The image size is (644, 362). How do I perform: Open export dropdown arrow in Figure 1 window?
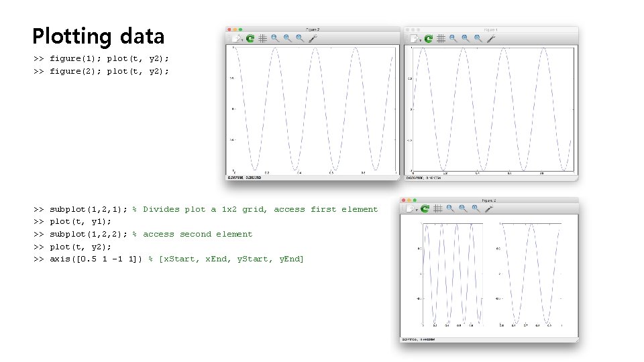click(x=420, y=40)
